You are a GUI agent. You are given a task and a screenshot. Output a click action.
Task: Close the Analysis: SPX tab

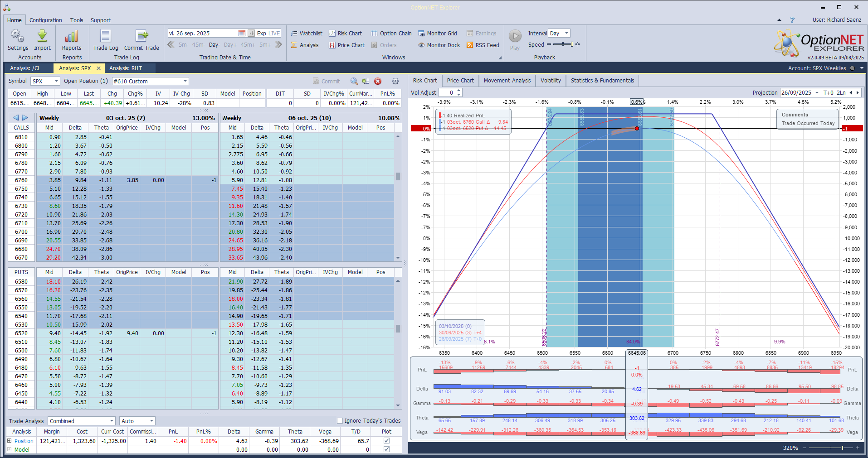[x=98, y=68]
